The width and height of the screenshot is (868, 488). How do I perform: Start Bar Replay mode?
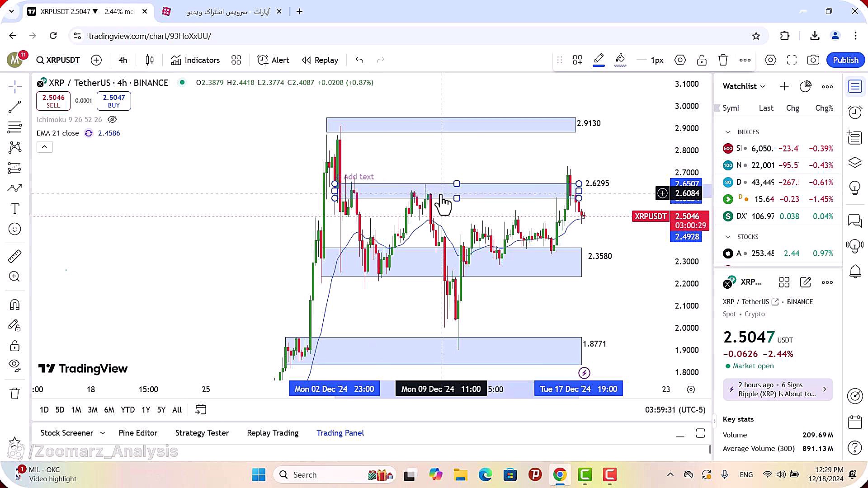tap(320, 60)
